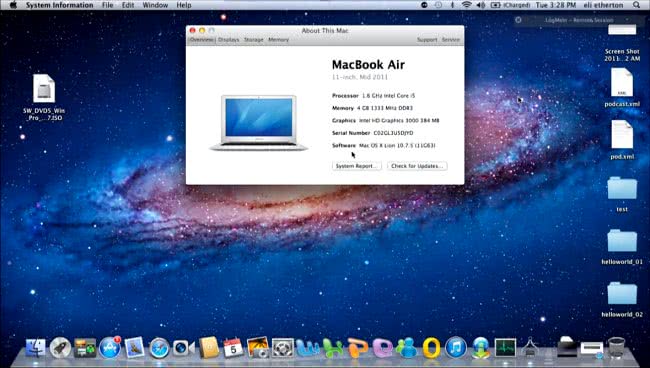
Task: Open the Trash in the dock
Action: coord(616,347)
